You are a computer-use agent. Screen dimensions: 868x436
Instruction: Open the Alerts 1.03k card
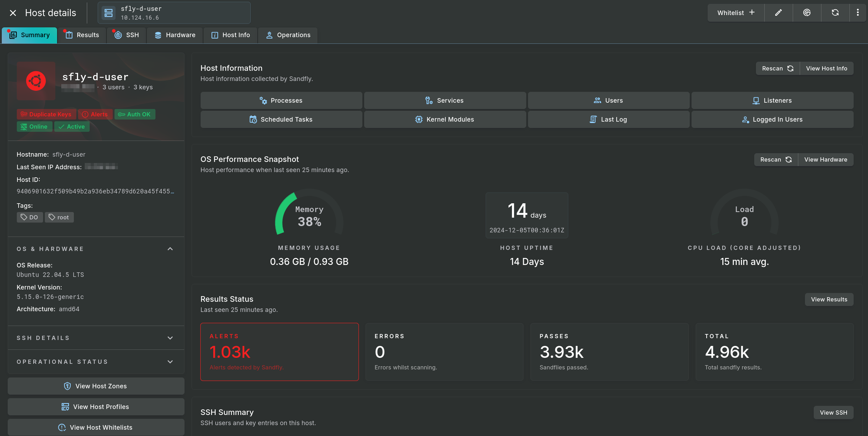[x=279, y=352]
